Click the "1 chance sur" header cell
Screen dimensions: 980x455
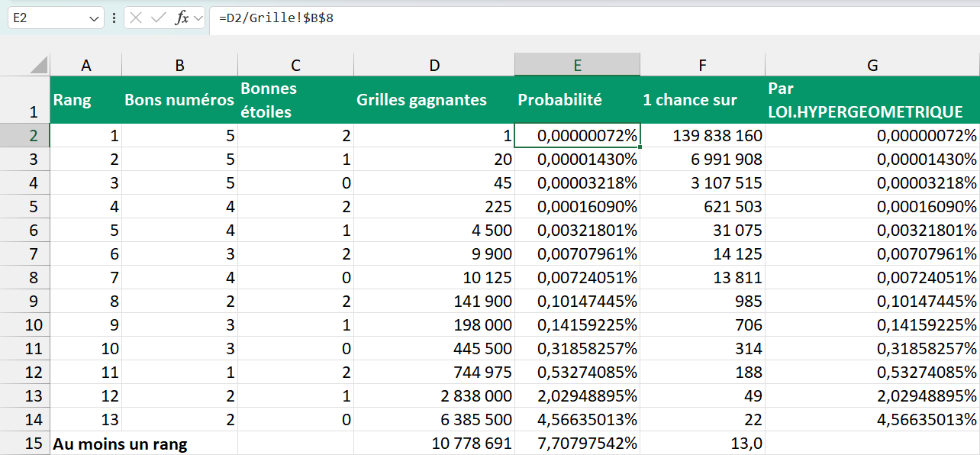point(702,100)
